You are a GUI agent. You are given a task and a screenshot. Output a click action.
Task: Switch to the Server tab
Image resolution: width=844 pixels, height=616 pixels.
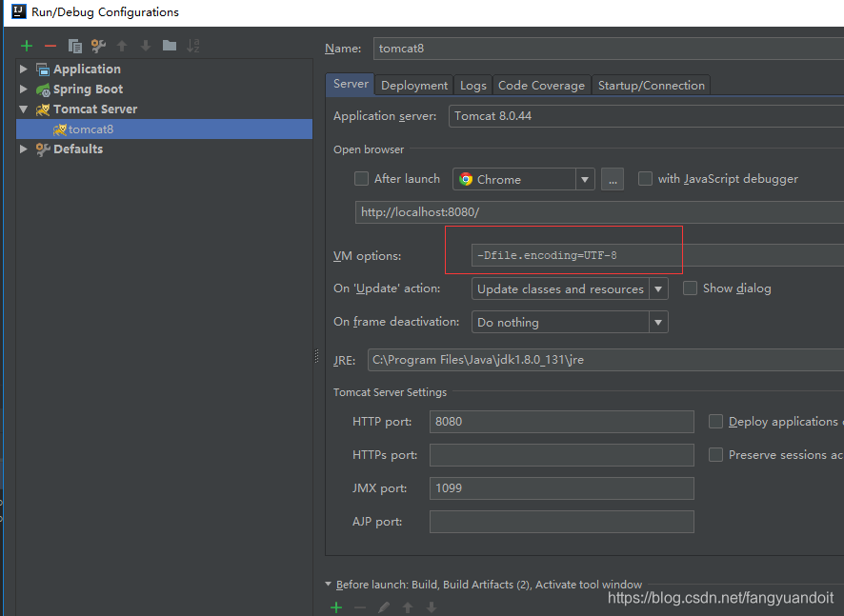[351, 84]
